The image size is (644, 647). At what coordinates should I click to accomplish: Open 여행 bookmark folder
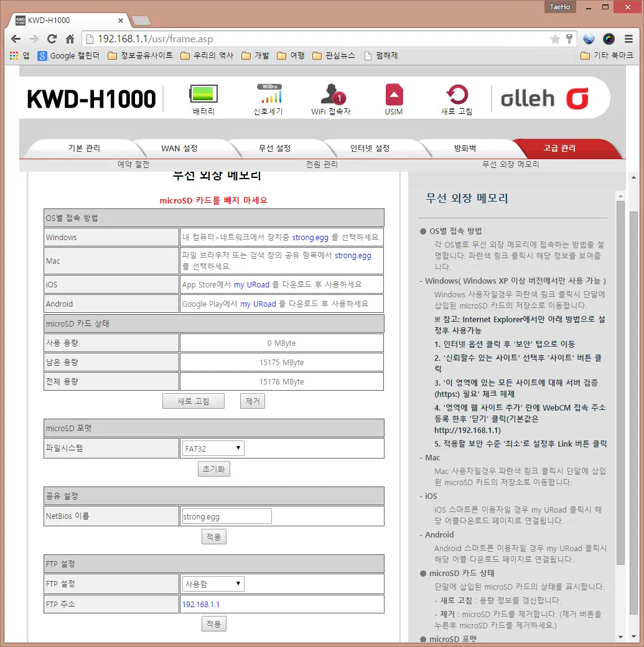click(x=291, y=55)
